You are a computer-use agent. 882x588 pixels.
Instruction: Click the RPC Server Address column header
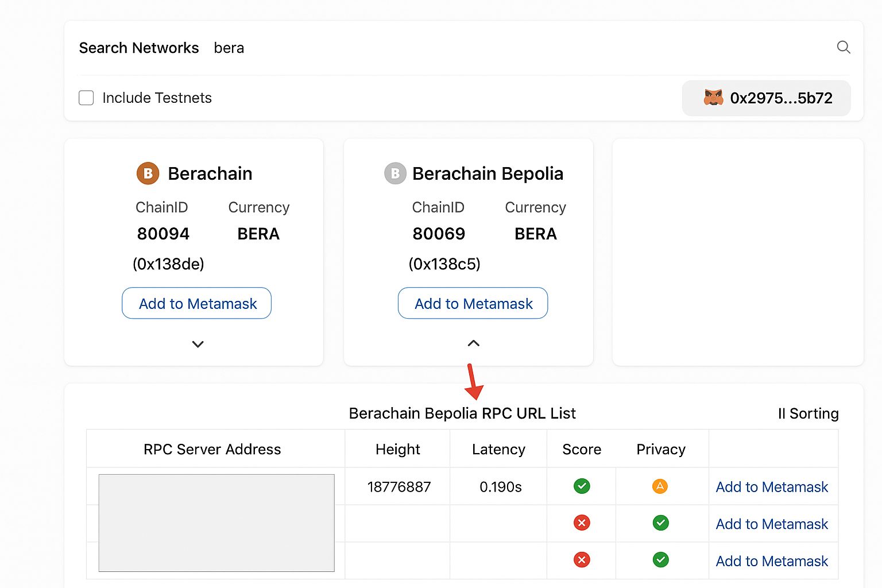[212, 449]
